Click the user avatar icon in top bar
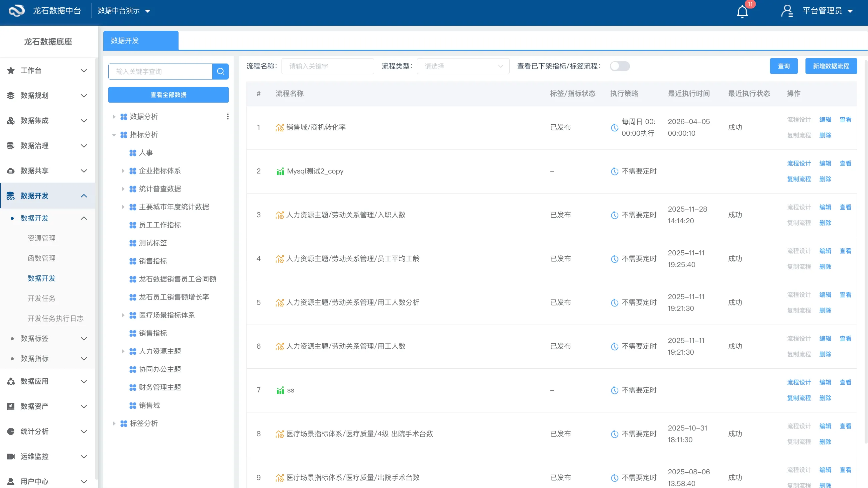The height and width of the screenshot is (488, 868). click(787, 11)
